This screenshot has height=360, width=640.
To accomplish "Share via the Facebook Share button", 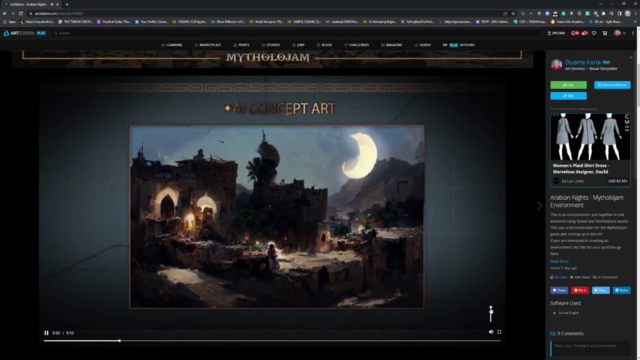I will pos(559,290).
